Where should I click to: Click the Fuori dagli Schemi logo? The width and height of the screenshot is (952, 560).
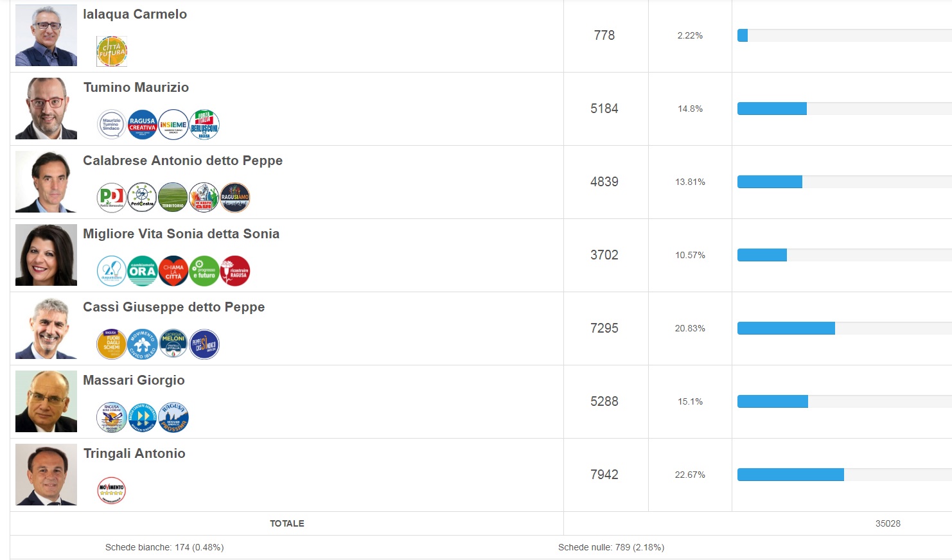pyautogui.click(x=112, y=344)
